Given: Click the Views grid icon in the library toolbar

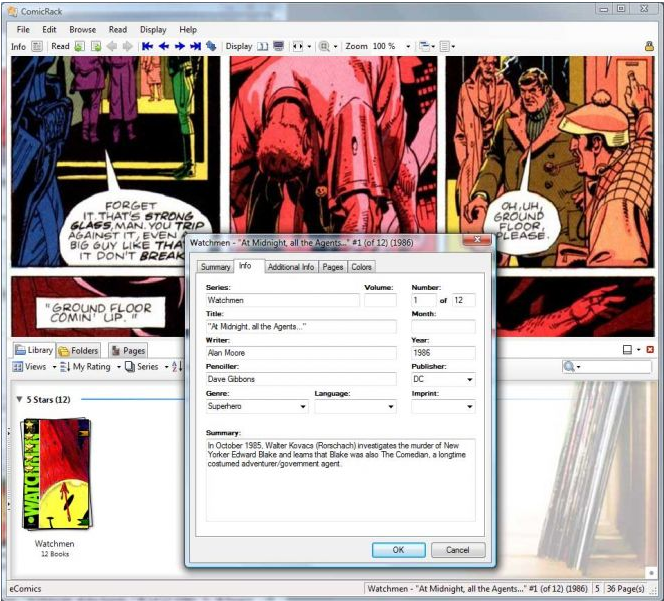Looking at the screenshot, I should (17, 367).
